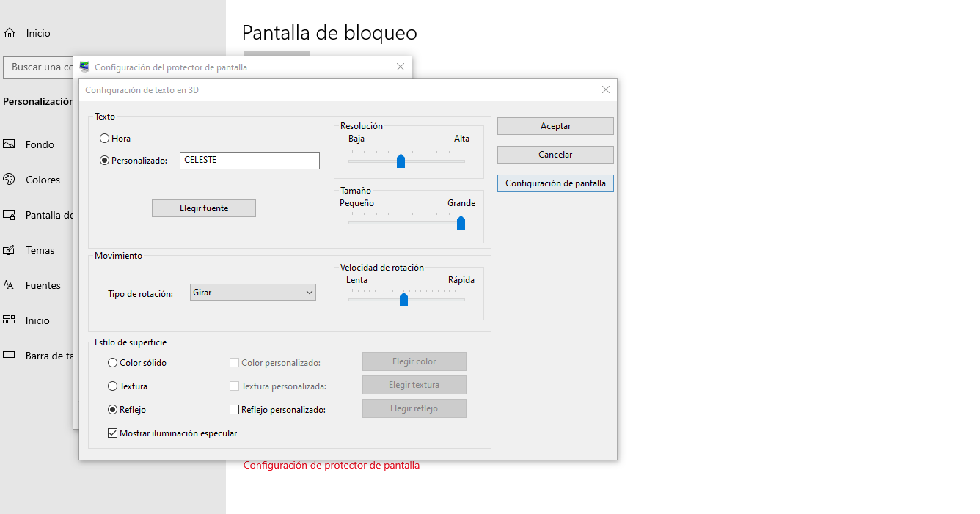The width and height of the screenshot is (980, 514).
Task: Click the Cancelar button
Action: tap(555, 155)
